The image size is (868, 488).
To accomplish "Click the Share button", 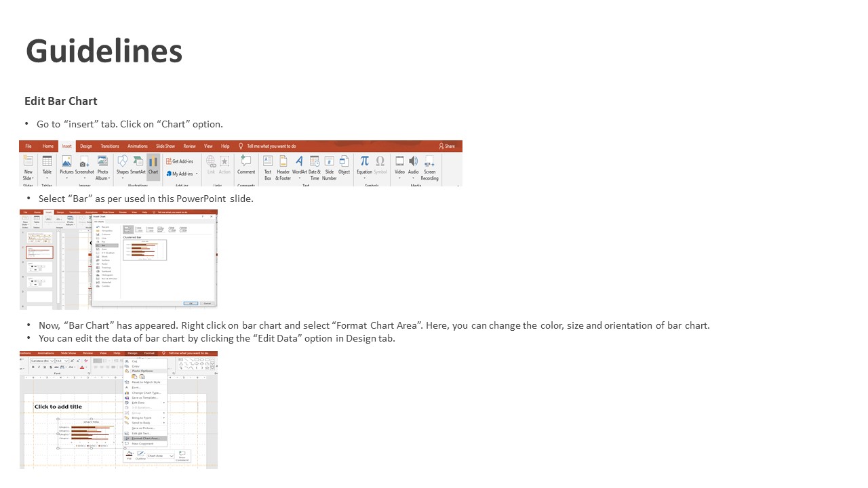I will pos(447,146).
